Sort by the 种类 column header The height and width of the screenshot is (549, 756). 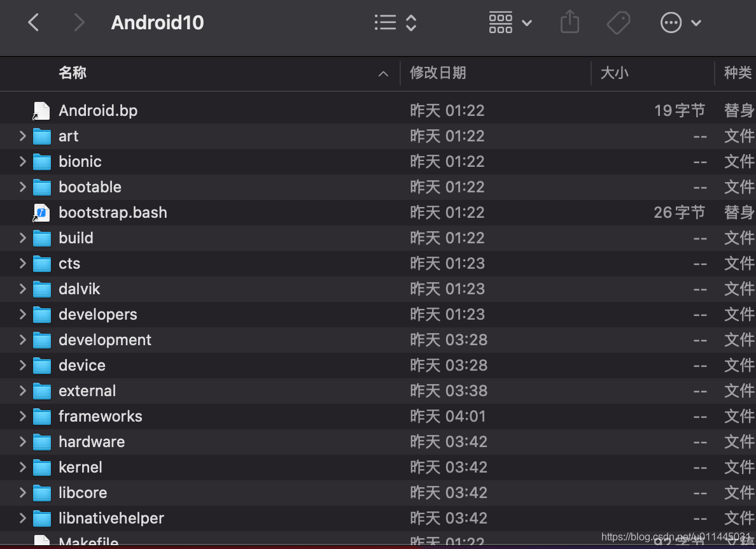(x=738, y=73)
